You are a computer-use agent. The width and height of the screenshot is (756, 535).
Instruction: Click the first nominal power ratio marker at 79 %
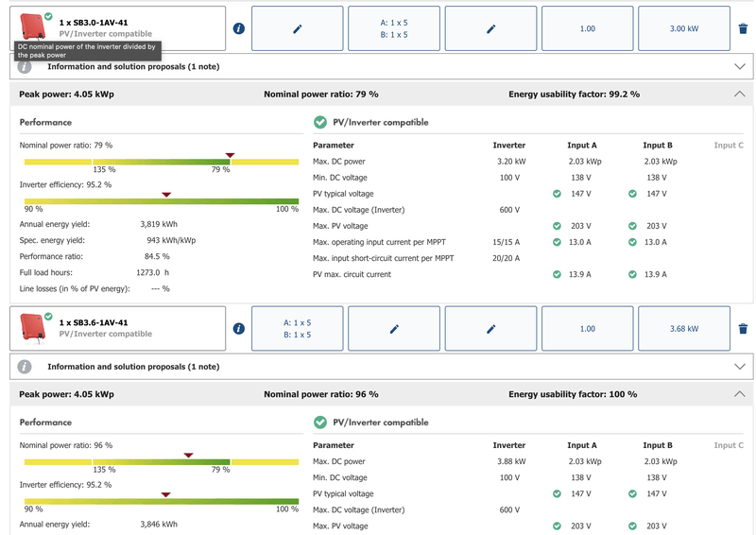pyautogui.click(x=230, y=155)
